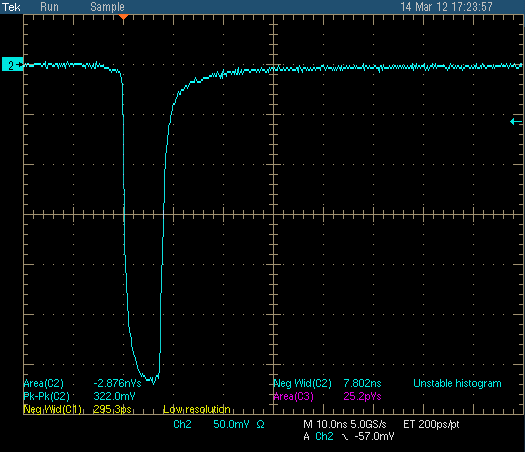The width and height of the screenshot is (525, 452).
Task: Click the Tek logo label
Action: [x=11, y=7]
